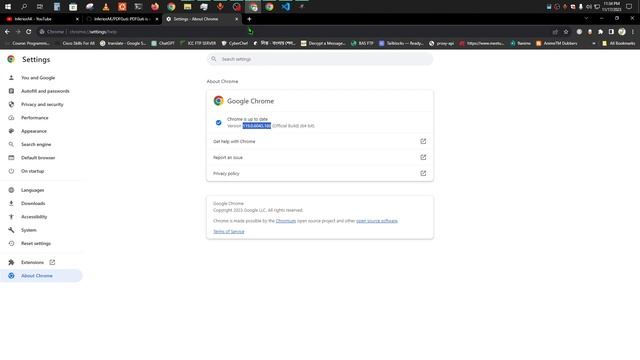Open the Extensions puzzle toolbar button
Image resolution: width=640 pixels, height=360 pixels.
tap(600, 31)
